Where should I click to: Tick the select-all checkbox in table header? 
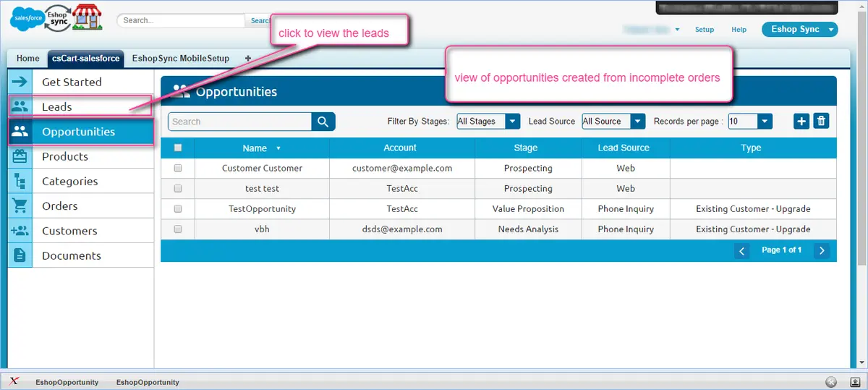pos(178,148)
